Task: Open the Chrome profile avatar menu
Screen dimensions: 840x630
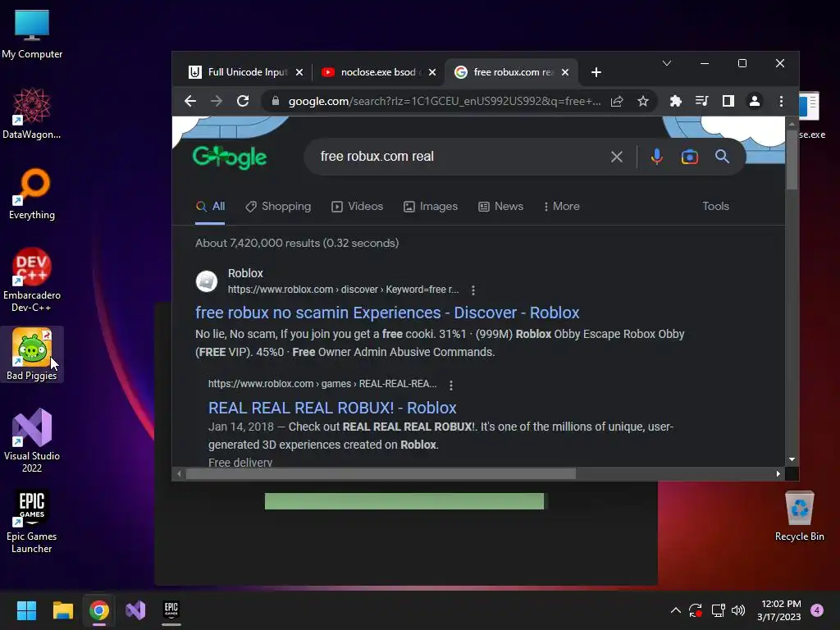Action: [x=755, y=101]
